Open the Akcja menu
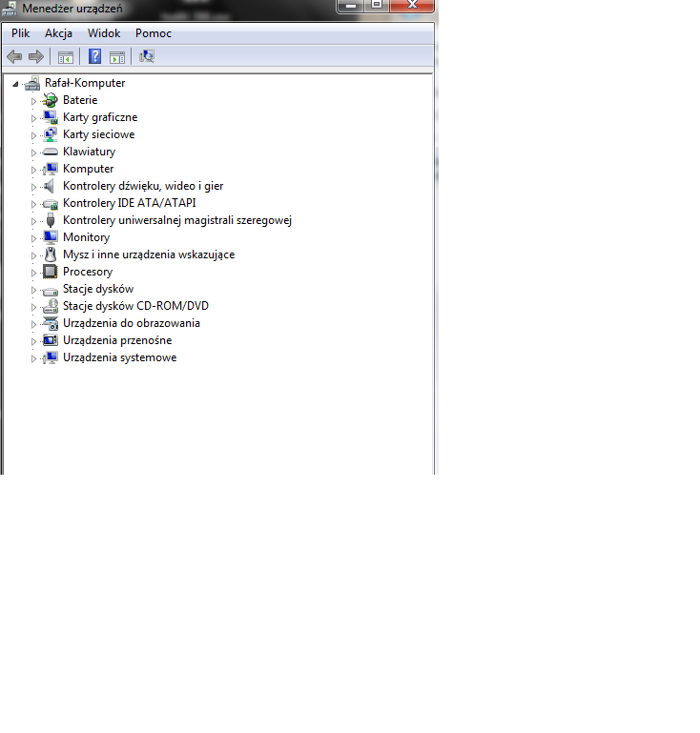This screenshot has height=733, width=700. (x=58, y=33)
